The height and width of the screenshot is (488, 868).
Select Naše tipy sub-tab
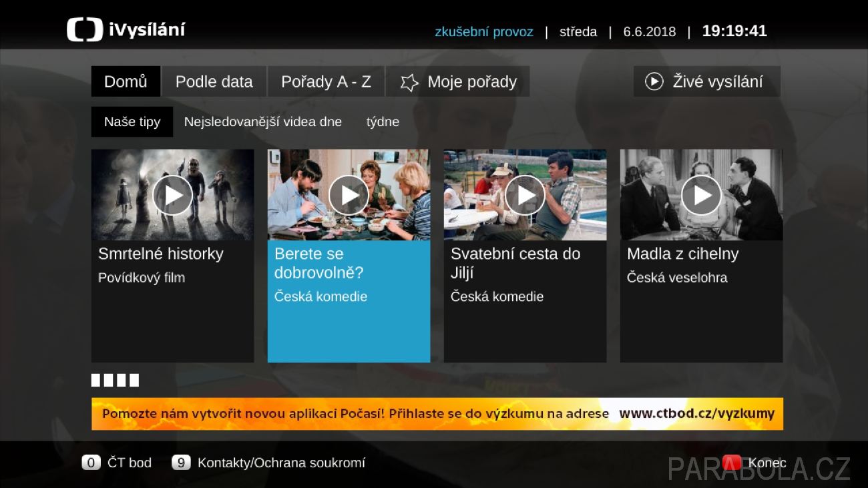132,121
